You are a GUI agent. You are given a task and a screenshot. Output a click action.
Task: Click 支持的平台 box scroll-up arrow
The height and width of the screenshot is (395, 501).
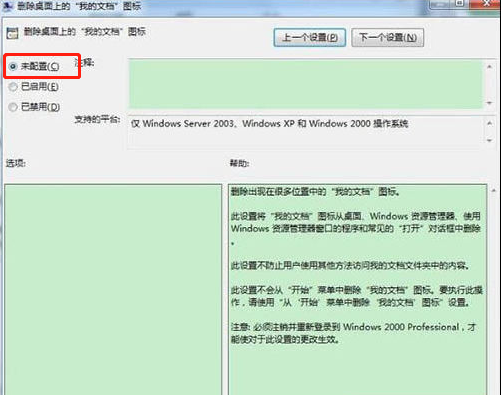[x=489, y=123]
